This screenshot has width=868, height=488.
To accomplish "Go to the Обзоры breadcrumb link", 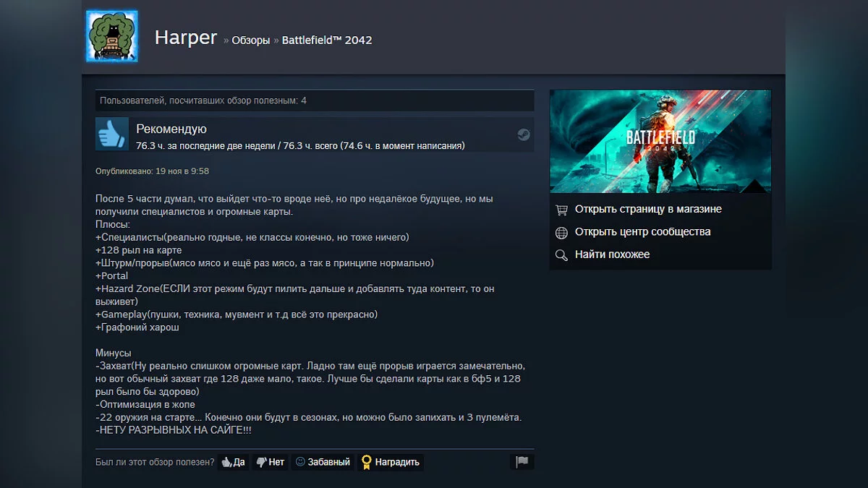I will pos(250,40).
